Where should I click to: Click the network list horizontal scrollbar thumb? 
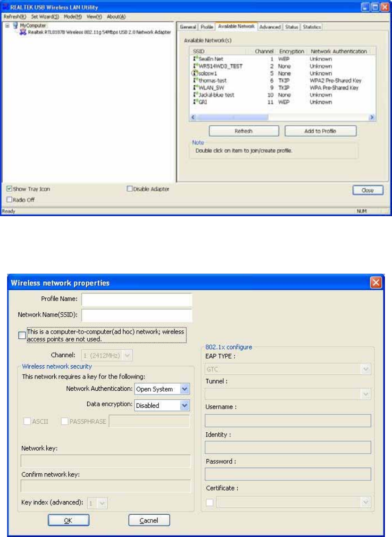pos(232,117)
